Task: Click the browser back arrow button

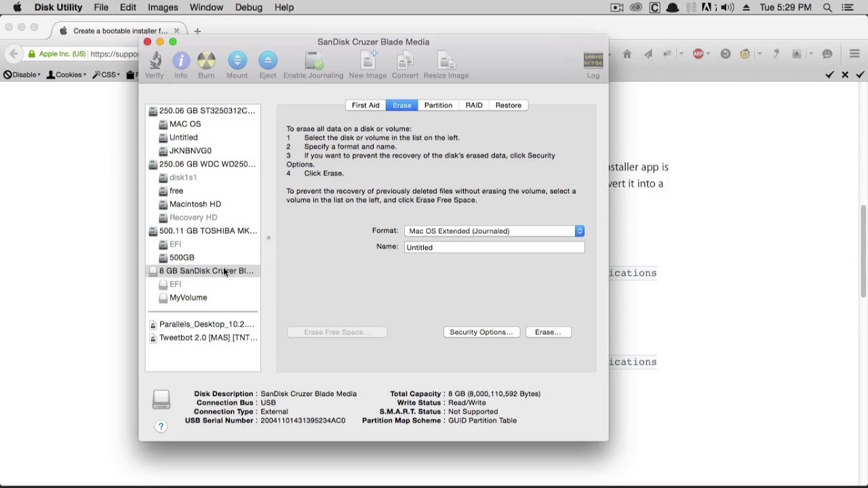Action: [x=14, y=54]
